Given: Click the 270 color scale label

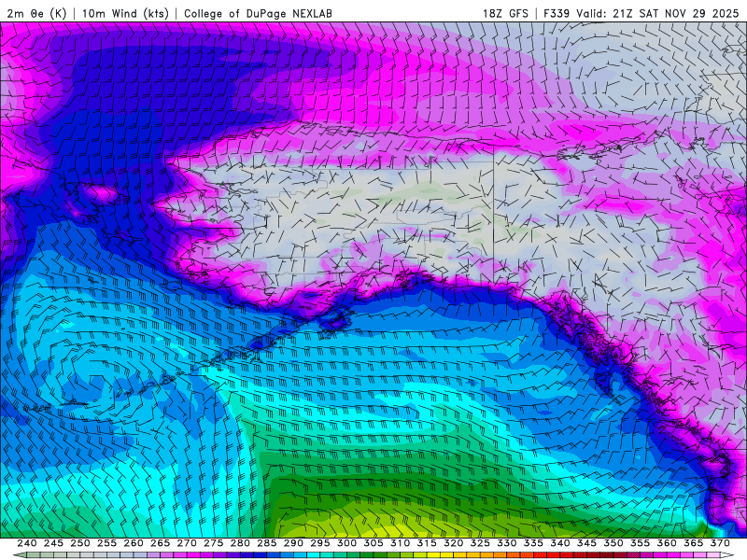Looking at the screenshot, I should tap(187, 543).
